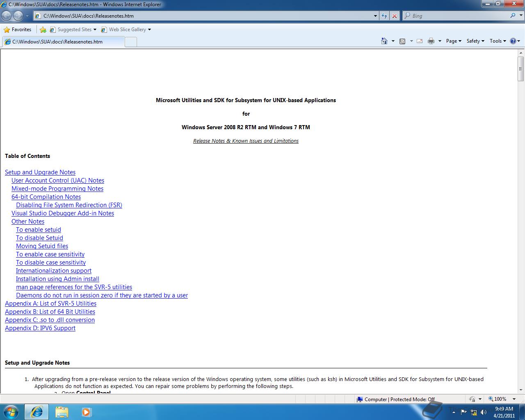
Task: Go back with the Back arrow button
Action: click(7, 16)
